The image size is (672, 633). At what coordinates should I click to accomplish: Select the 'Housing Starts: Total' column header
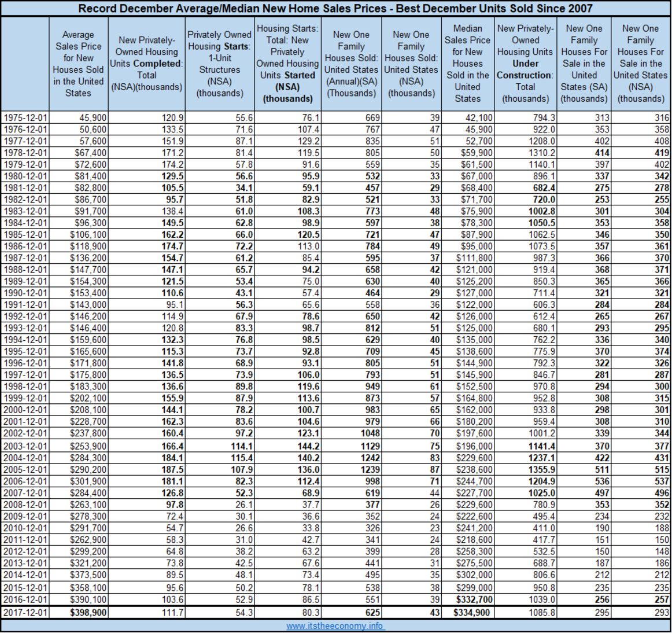(x=287, y=64)
